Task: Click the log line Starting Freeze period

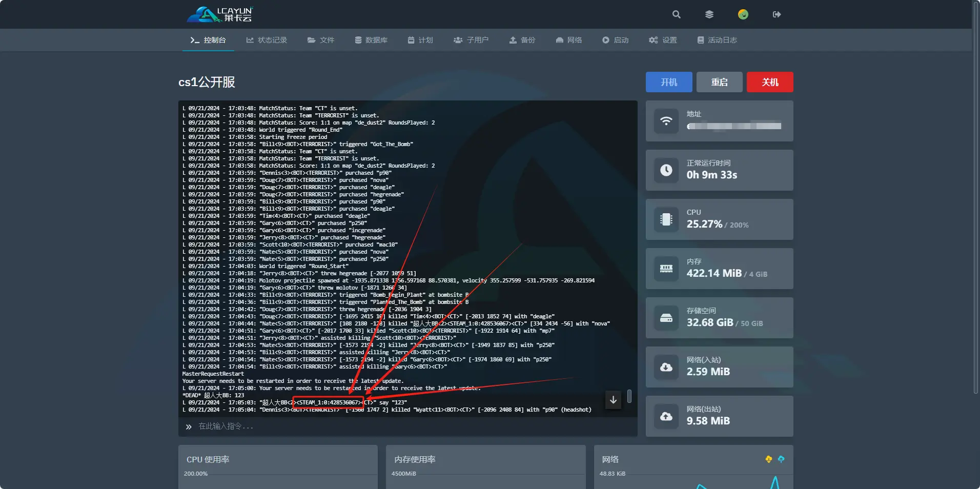Action: pos(255,137)
